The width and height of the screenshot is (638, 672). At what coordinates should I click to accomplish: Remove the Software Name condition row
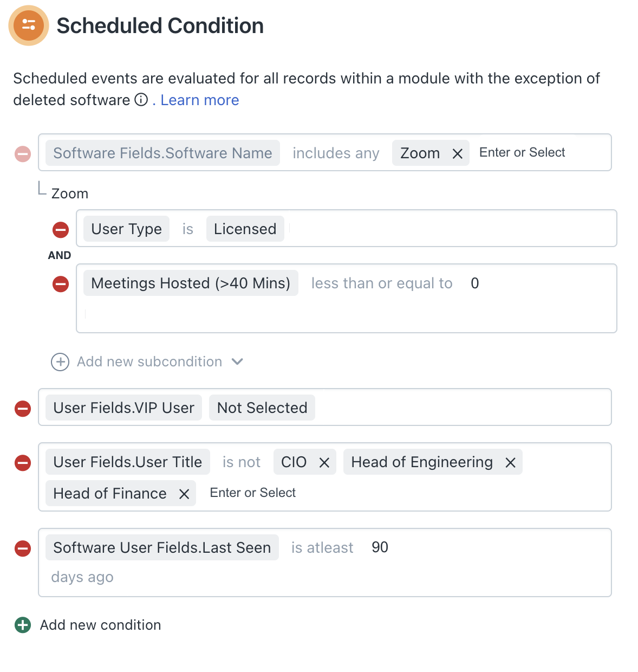click(x=23, y=154)
